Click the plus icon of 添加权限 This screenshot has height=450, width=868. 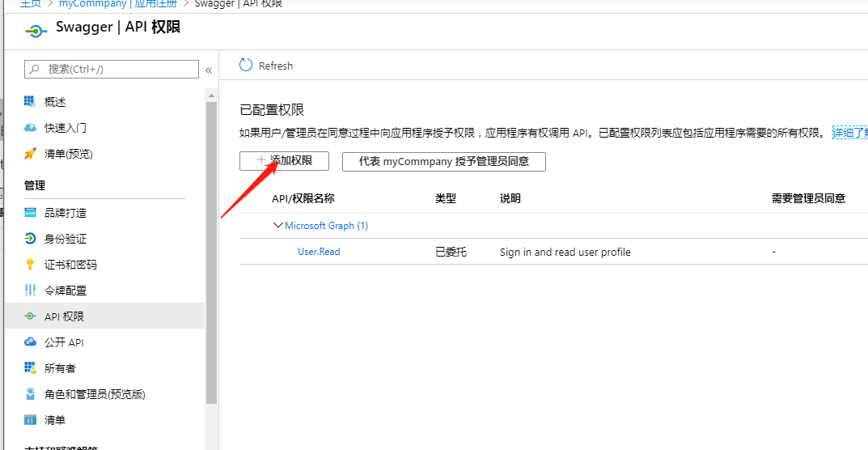[x=262, y=160]
